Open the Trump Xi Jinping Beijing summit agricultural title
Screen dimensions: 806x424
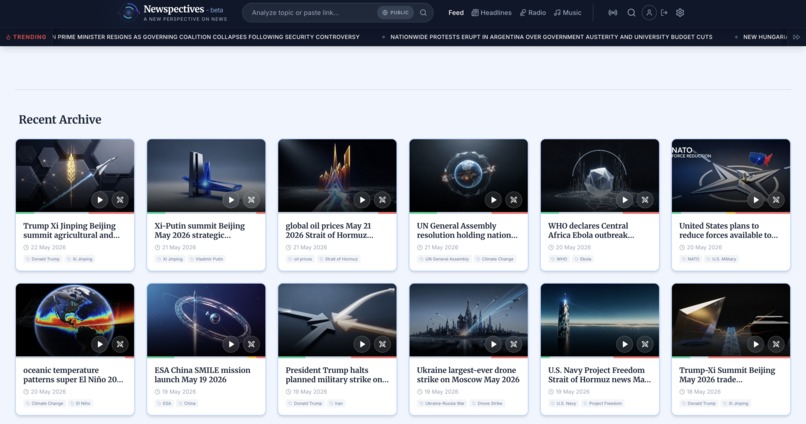pyautogui.click(x=71, y=230)
